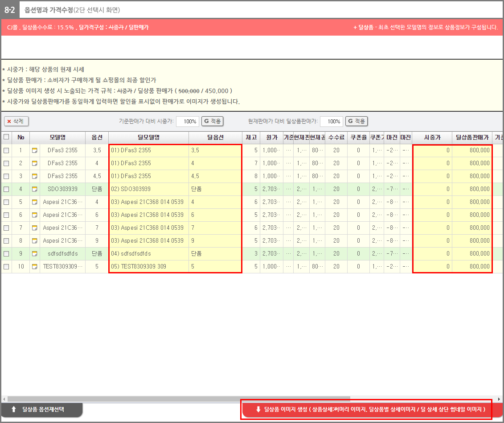Click the note icon in row 4
Screen dimensions: 504x423
click(x=35, y=189)
